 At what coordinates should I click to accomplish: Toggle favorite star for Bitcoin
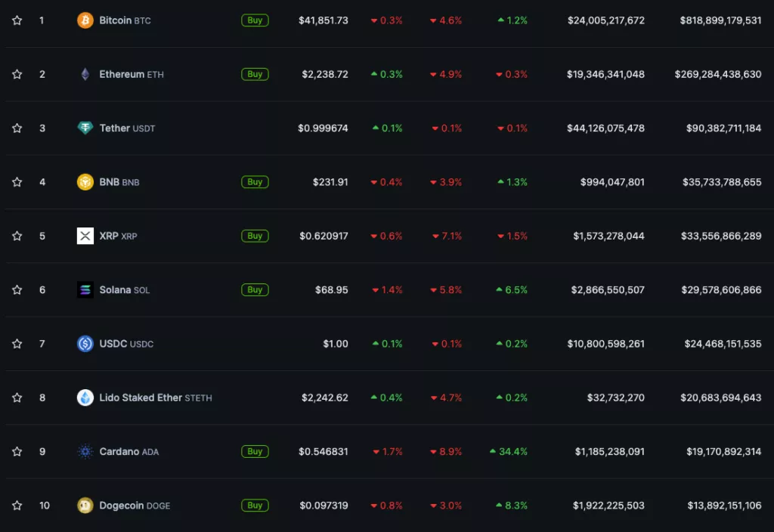coord(17,20)
